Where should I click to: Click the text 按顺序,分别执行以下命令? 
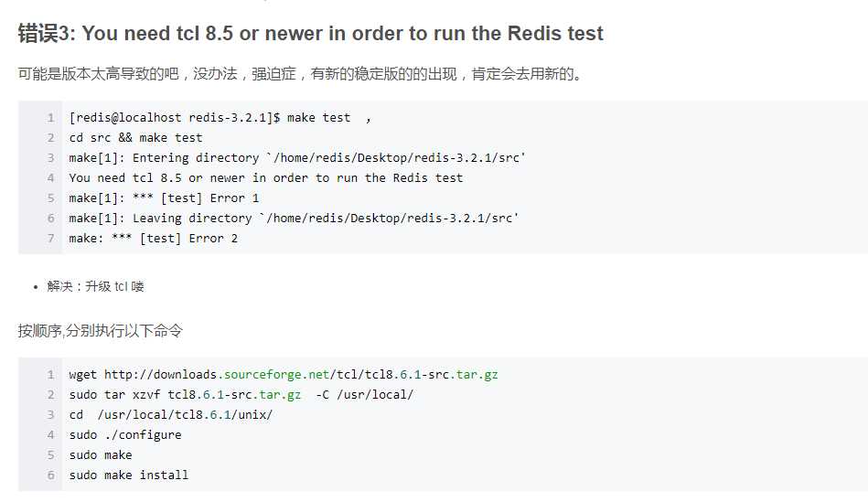tap(101, 331)
